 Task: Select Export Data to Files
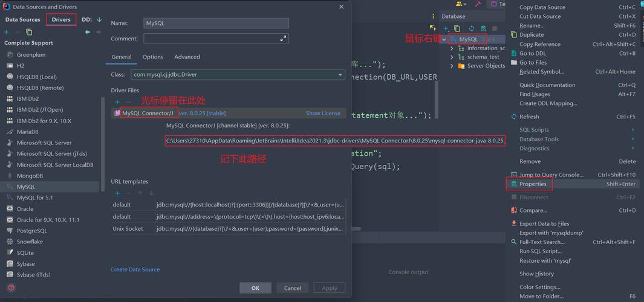[x=573, y=223]
